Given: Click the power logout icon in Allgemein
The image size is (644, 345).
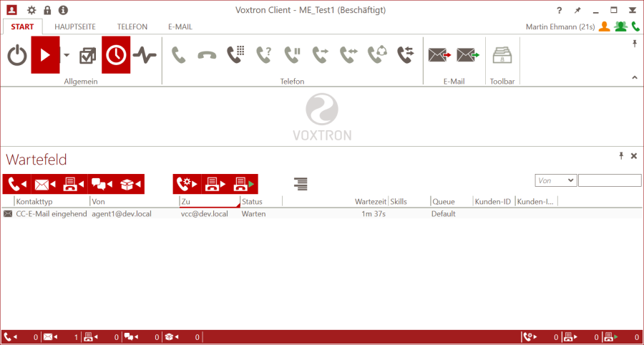Looking at the screenshot, I should coord(17,56).
